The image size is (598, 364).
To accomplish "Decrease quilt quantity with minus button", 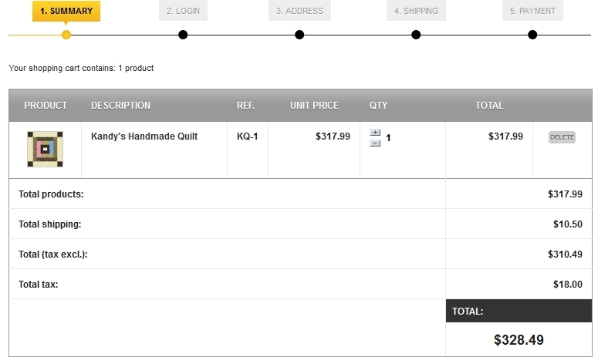I will click(x=375, y=143).
